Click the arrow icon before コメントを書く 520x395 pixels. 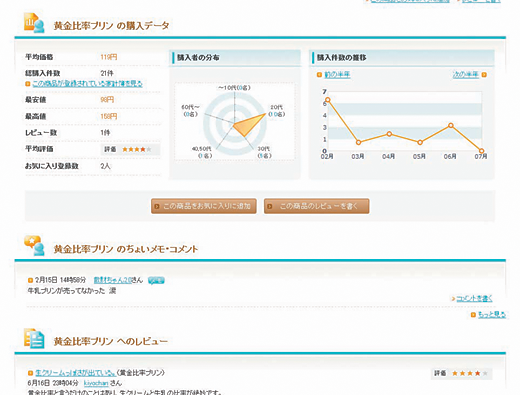pos(453,299)
